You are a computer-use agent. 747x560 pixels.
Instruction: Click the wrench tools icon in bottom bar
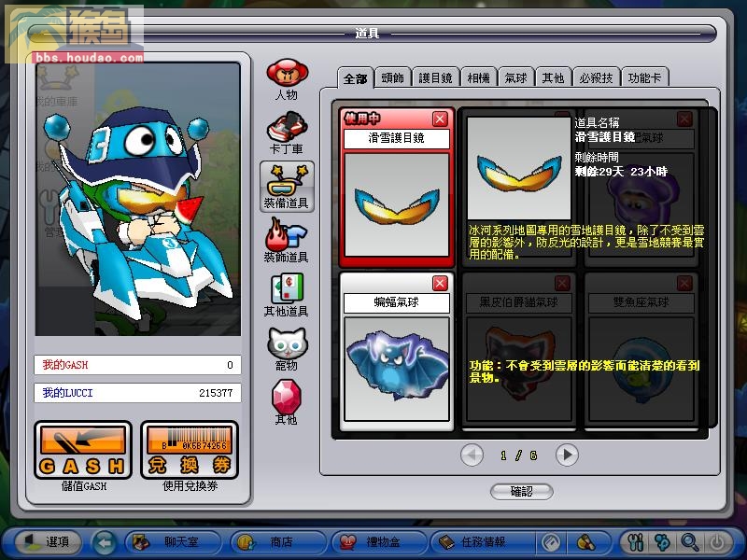(x=636, y=542)
